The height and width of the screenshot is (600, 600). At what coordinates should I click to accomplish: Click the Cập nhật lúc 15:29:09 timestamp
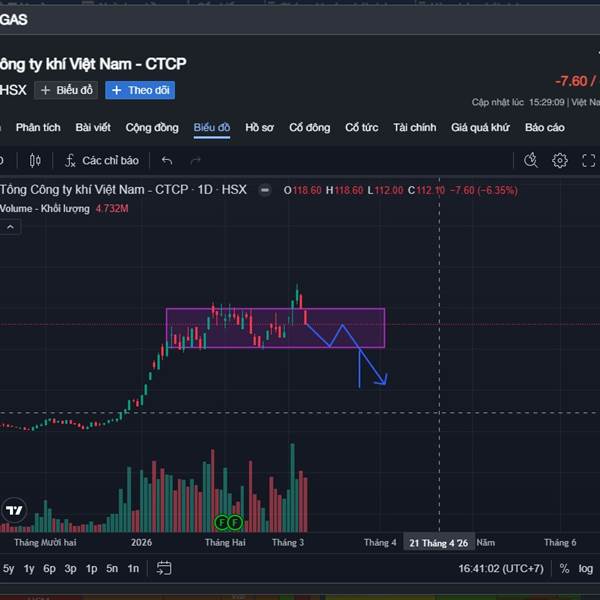coord(518,103)
